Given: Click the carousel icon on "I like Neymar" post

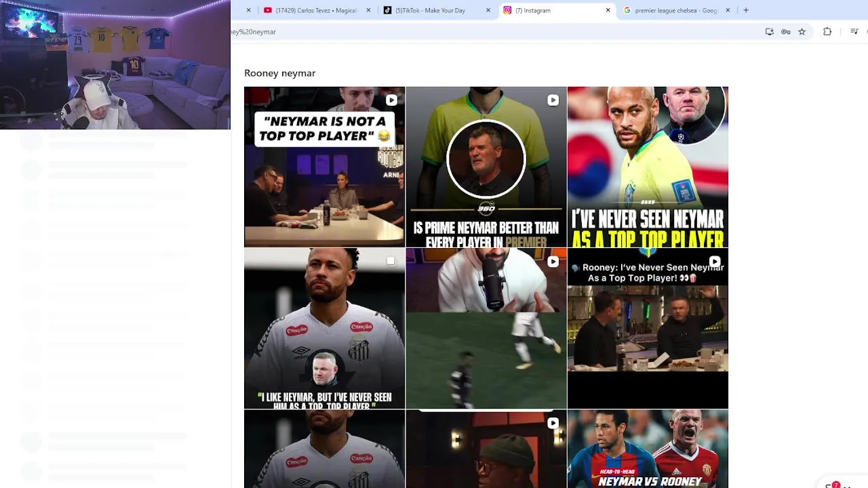Looking at the screenshot, I should pyautogui.click(x=391, y=261).
